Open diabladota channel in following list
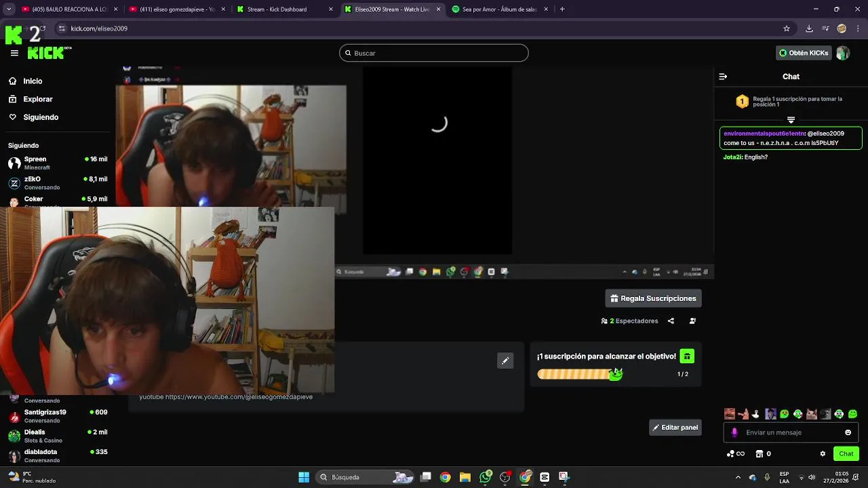Screen dimensions: 868x488 58,455
